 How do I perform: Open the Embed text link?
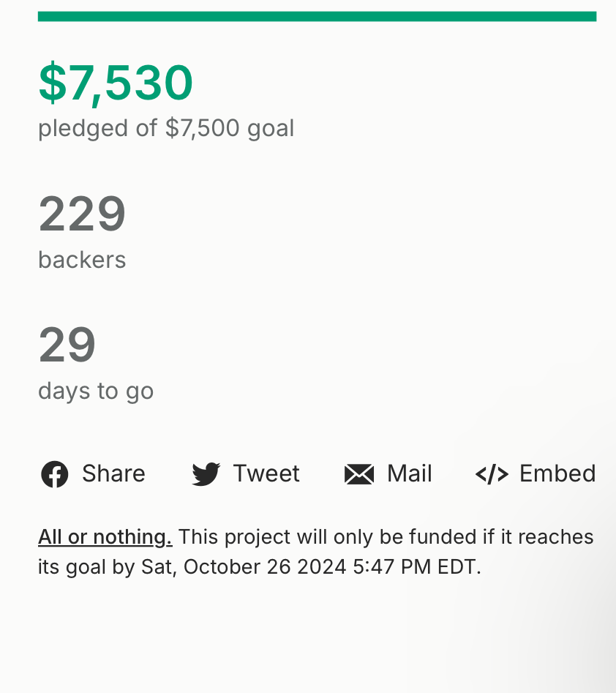pyautogui.click(x=557, y=473)
